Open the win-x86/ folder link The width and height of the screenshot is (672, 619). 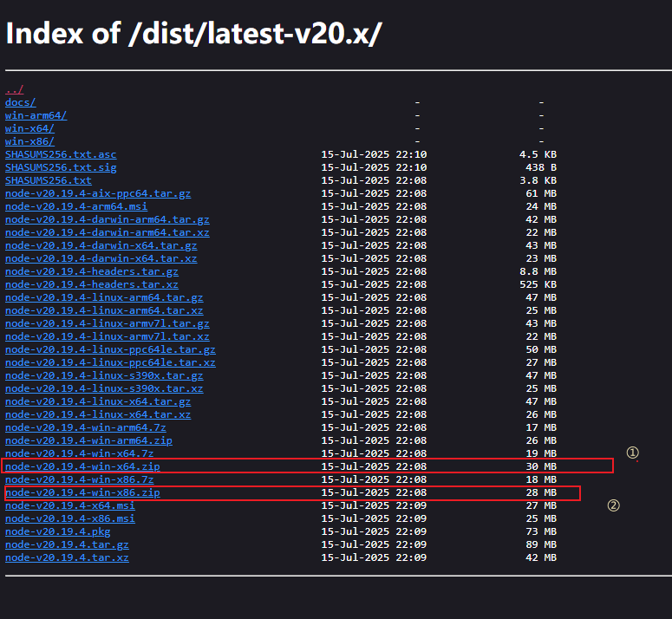click(x=29, y=141)
